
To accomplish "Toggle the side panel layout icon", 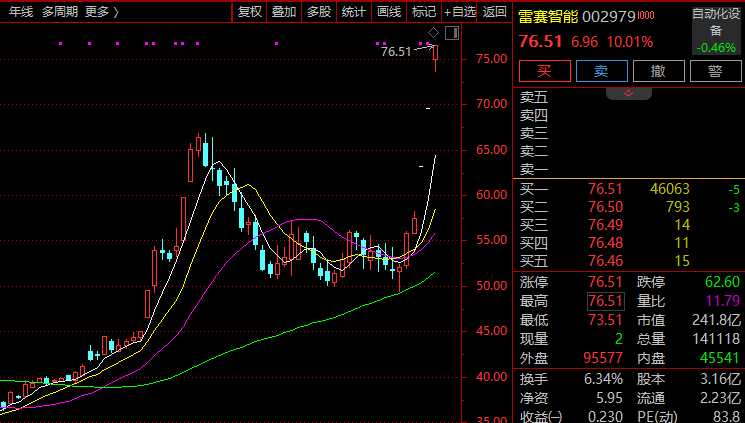I will point(452,33).
